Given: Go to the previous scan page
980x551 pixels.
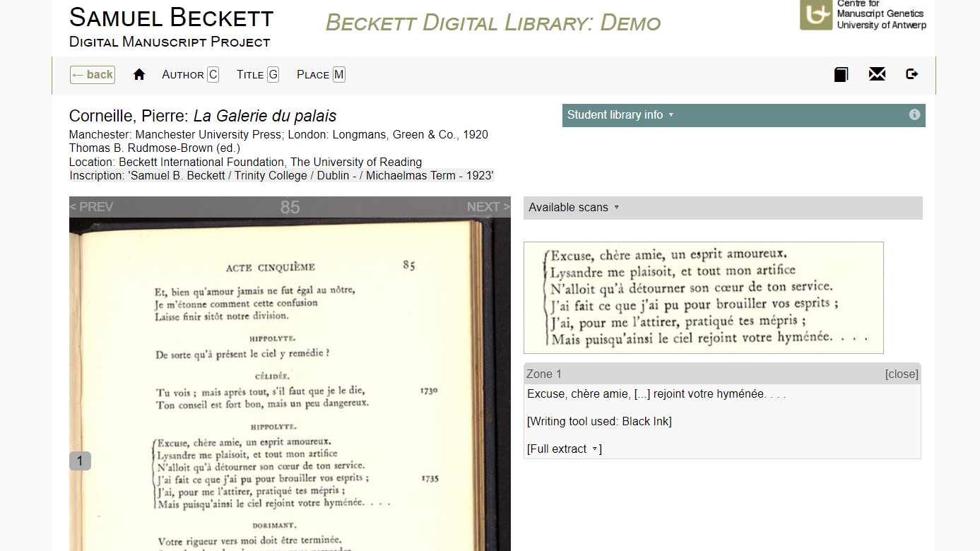Looking at the screenshot, I should point(91,207).
